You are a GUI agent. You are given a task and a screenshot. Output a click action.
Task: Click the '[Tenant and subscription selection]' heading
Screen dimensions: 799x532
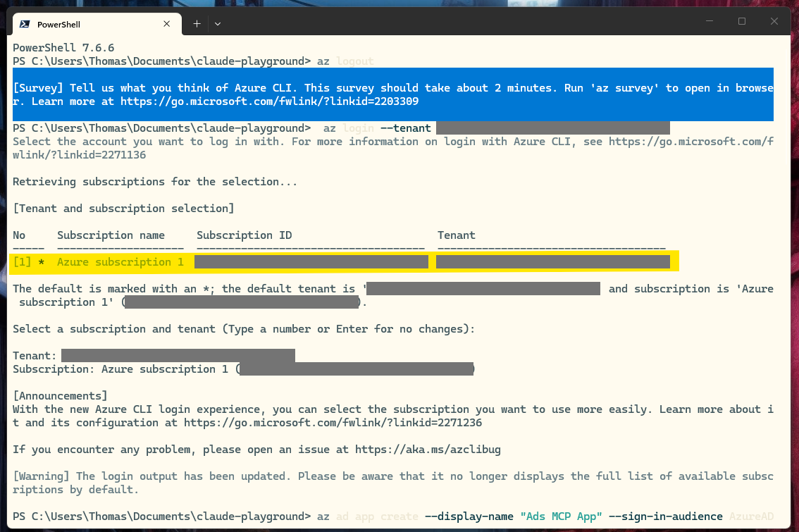click(x=123, y=209)
